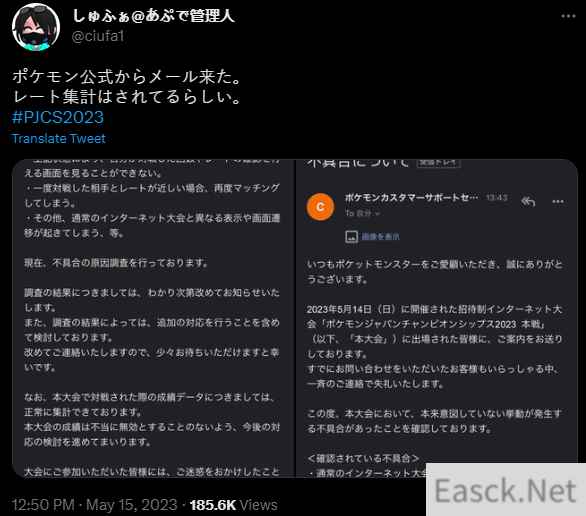Screen dimensions: 586x516
Task: Open the しゅふぁ profile avatar
Action: coord(36,27)
